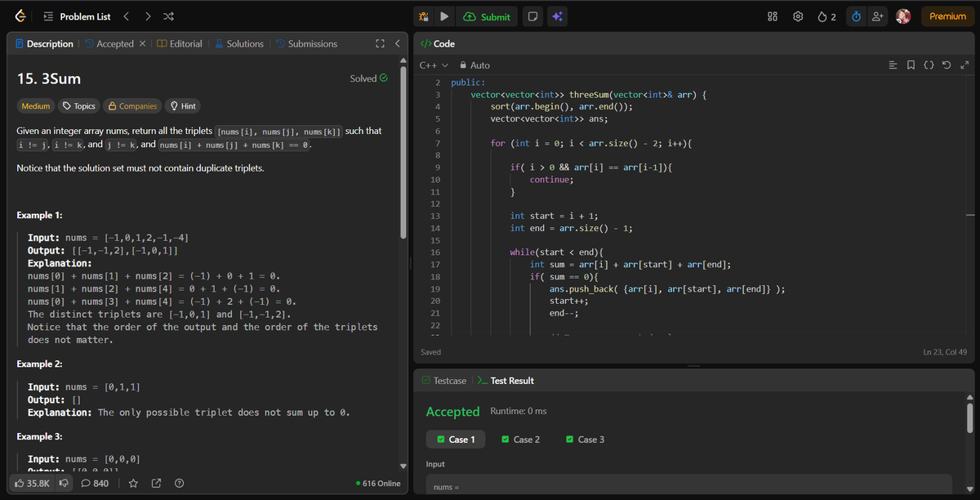This screenshot has height=500, width=980.
Task: Switch to the Accepted tab
Action: 109,43
